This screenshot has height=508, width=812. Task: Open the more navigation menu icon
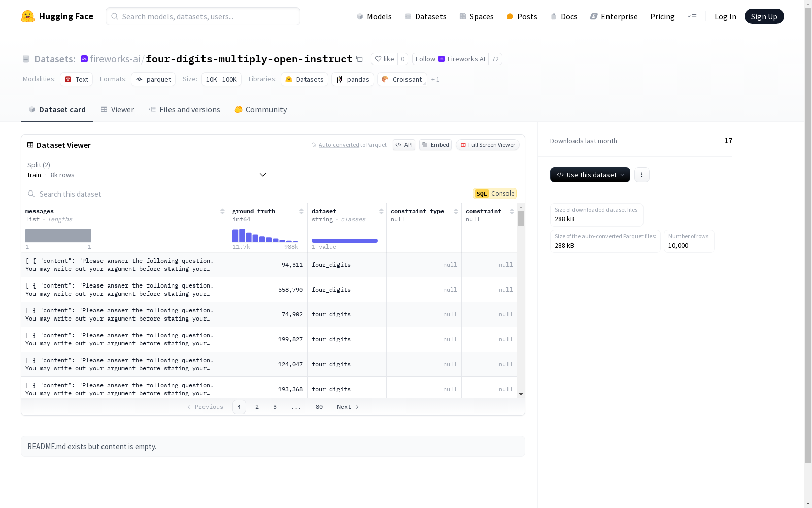pos(692,16)
